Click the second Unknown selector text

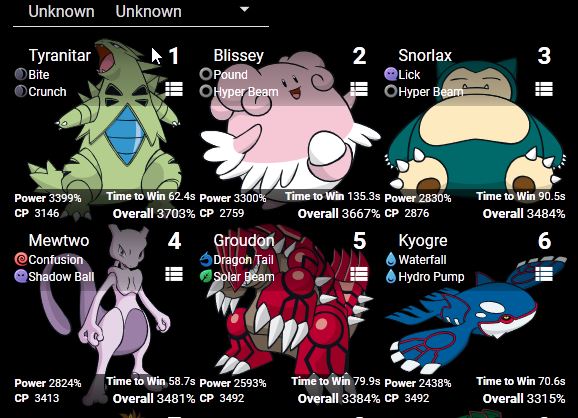click(149, 11)
